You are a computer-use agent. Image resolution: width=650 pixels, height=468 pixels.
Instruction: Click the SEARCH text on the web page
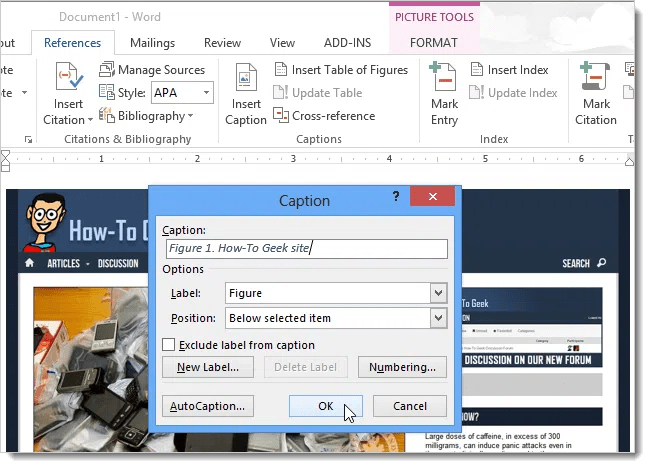[x=575, y=263]
